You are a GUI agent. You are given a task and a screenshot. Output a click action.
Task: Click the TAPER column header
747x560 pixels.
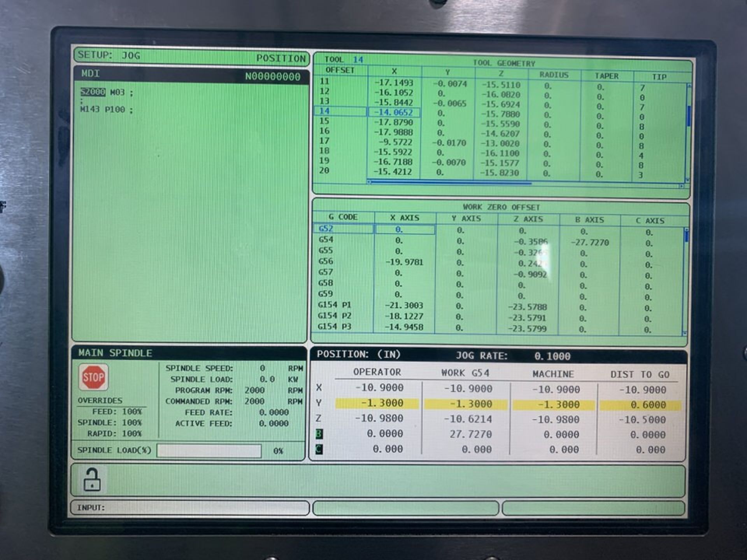(x=607, y=76)
